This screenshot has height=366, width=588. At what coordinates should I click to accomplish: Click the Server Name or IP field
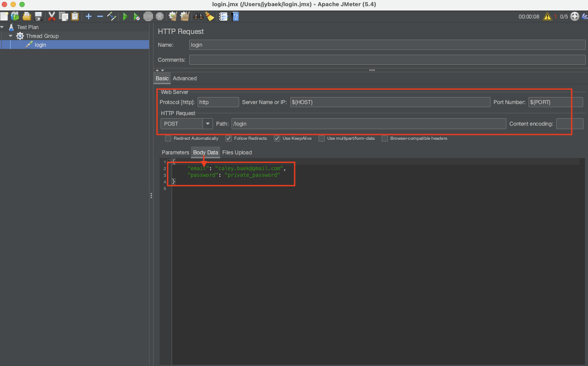click(x=390, y=102)
